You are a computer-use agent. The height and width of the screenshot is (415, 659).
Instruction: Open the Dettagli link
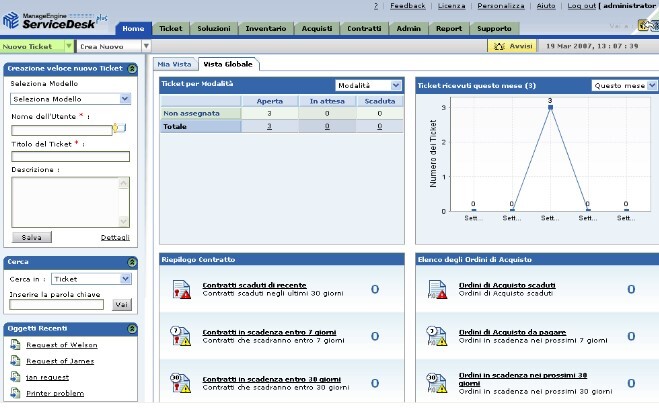(115, 238)
